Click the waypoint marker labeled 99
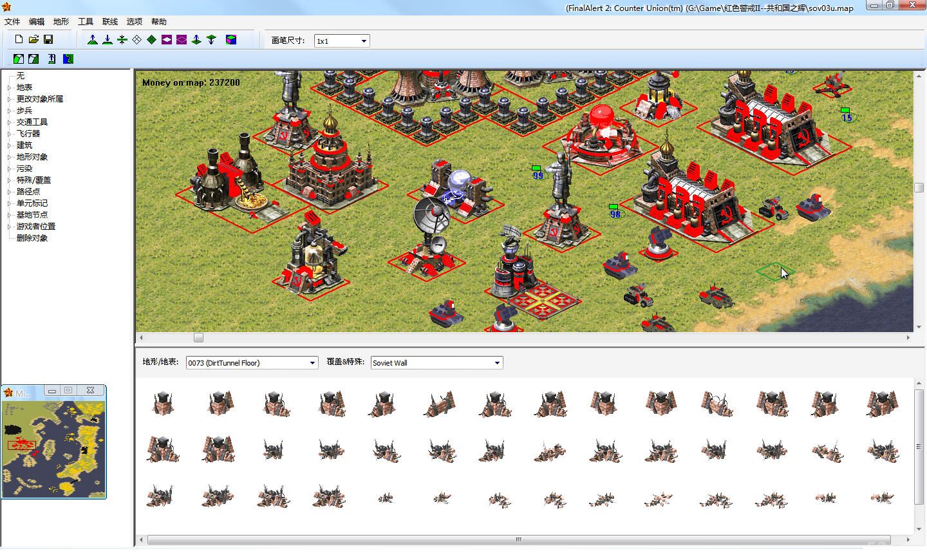The image size is (927, 560). tap(538, 173)
